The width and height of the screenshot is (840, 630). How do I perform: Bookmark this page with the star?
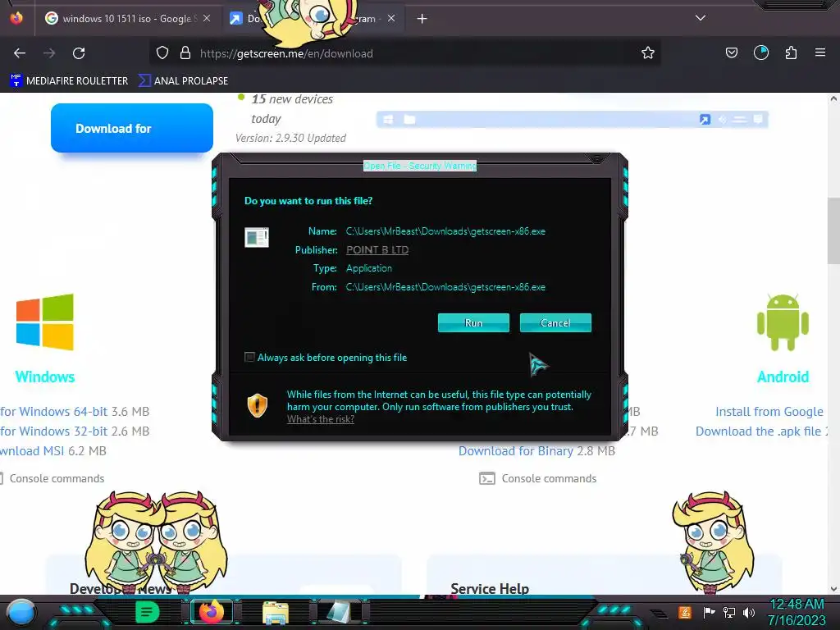648,53
